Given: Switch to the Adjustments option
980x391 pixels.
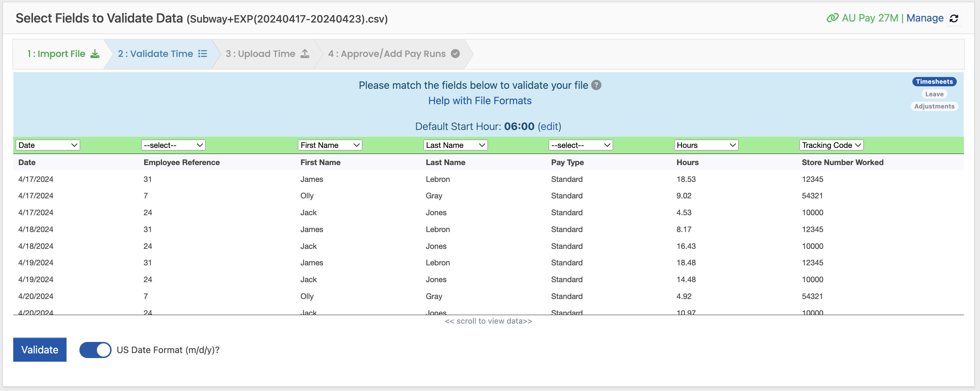Looking at the screenshot, I should click(934, 106).
